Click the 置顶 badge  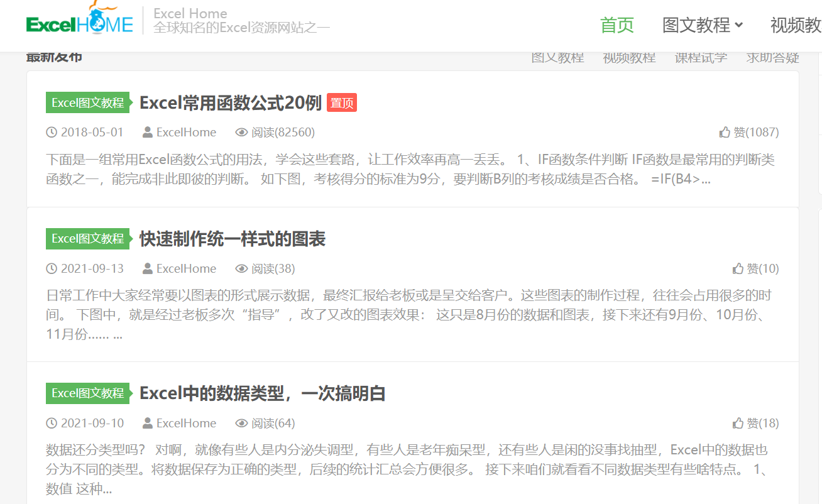342,103
